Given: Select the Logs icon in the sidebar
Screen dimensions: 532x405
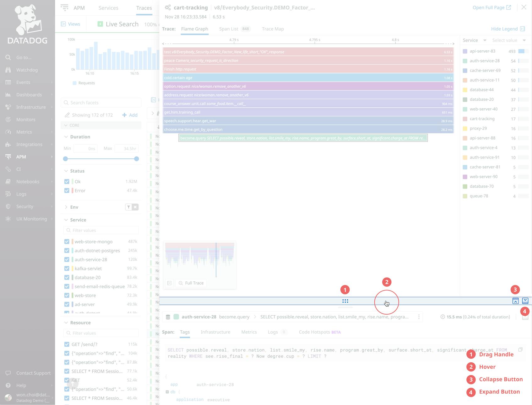Looking at the screenshot, I should tap(8, 194).
